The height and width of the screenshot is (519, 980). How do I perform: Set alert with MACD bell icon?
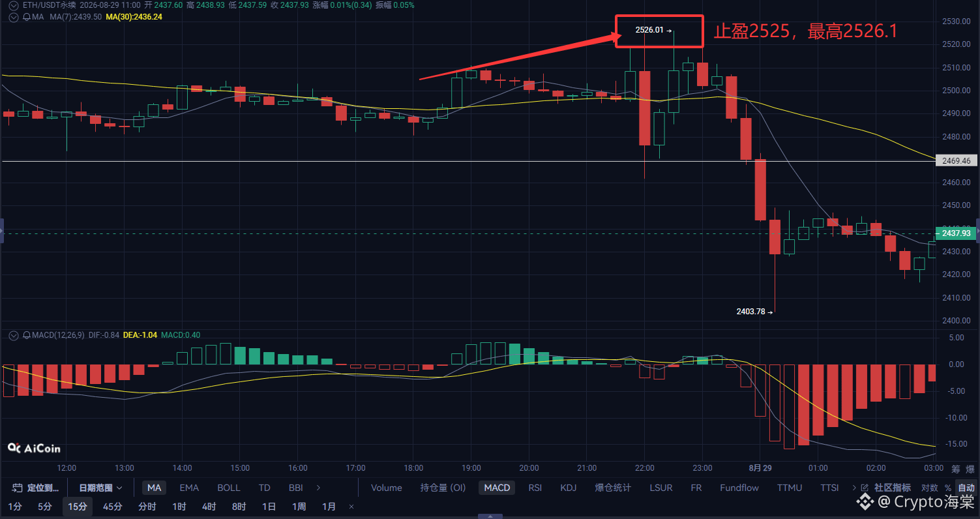pos(26,335)
